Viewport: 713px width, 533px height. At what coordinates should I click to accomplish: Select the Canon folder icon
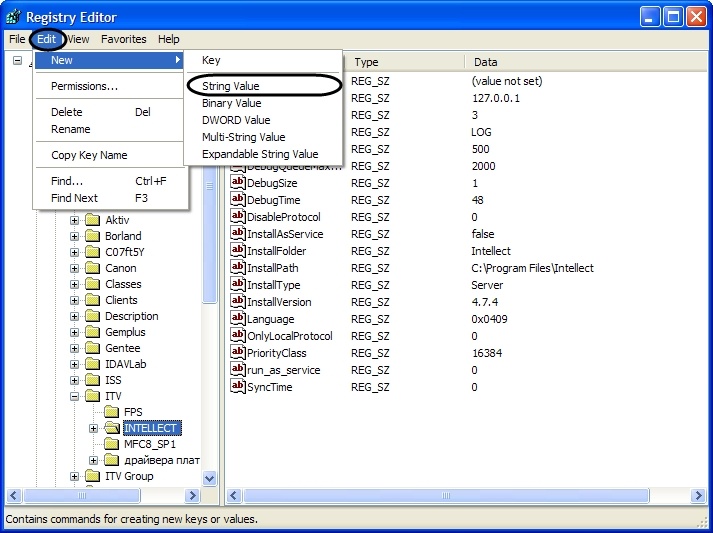point(92,268)
